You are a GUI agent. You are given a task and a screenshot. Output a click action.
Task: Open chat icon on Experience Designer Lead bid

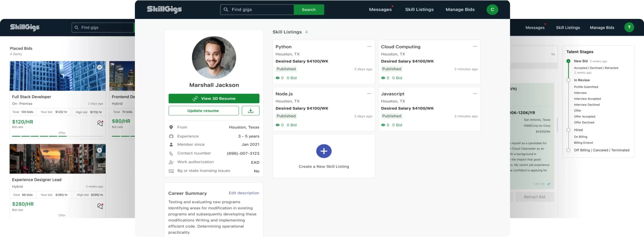100,206
